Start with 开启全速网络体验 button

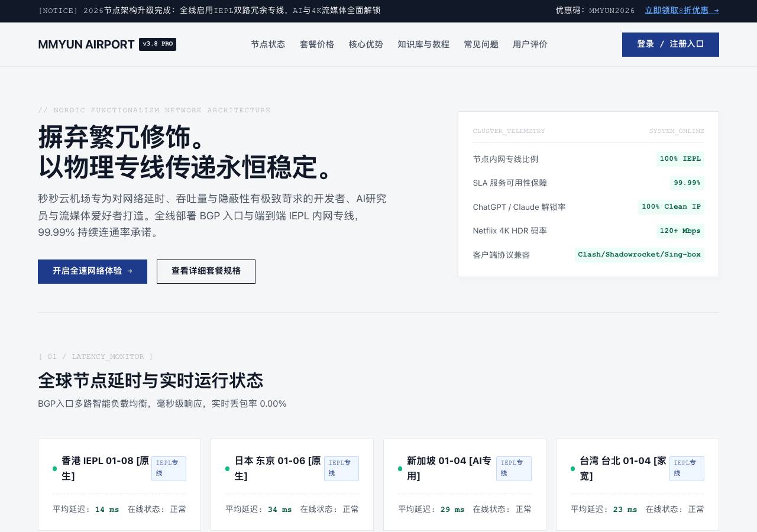(92, 271)
